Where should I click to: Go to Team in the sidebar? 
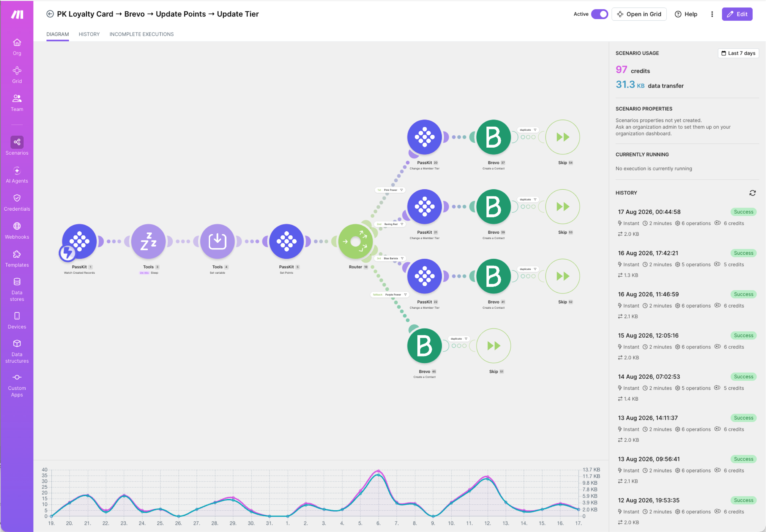pyautogui.click(x=17, y=103)
